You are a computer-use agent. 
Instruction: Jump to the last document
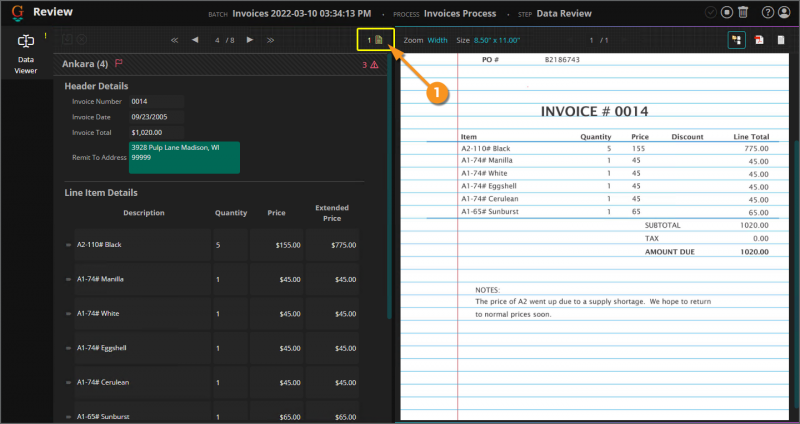(x=270, y=40)
